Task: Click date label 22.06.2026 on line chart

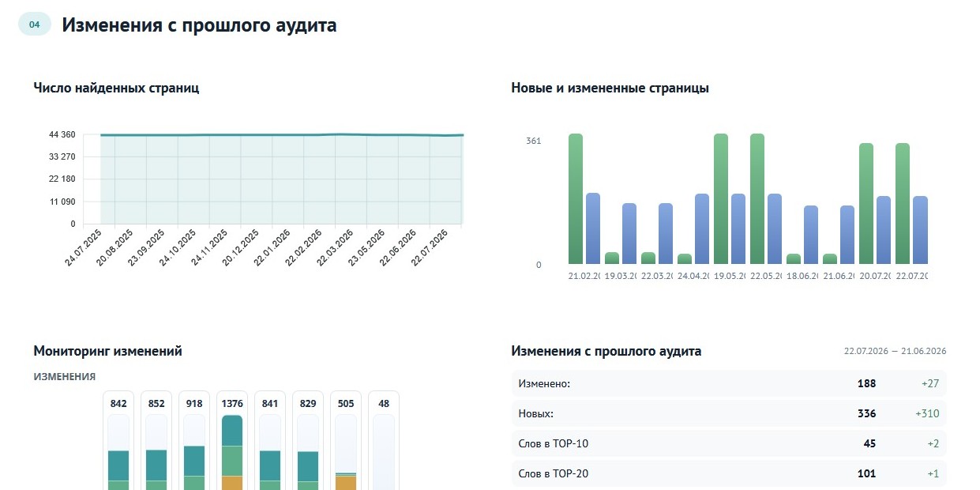Action: click(398, 247)
